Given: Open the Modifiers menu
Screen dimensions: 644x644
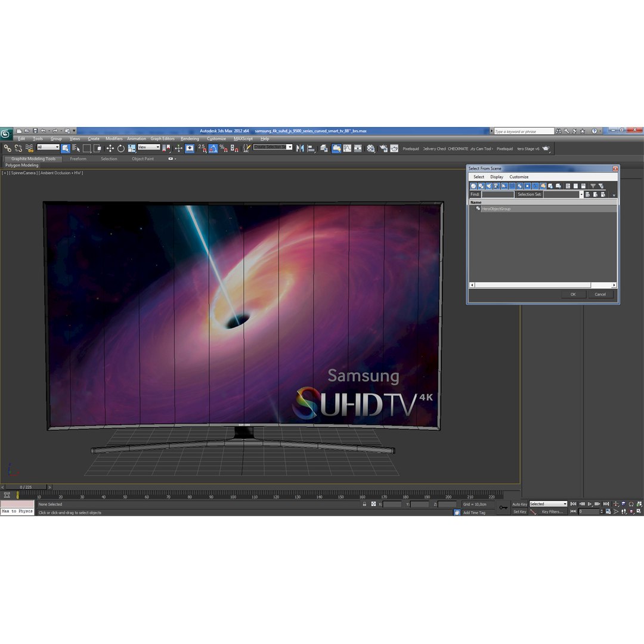Looking at the screenshot, I should [114, 138].
